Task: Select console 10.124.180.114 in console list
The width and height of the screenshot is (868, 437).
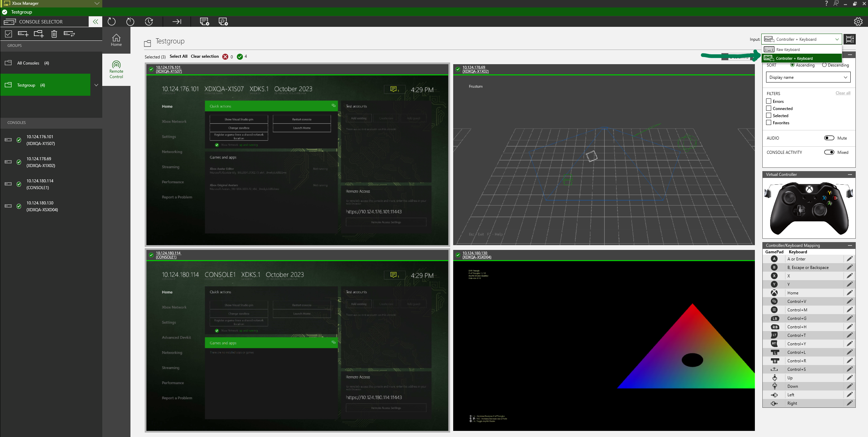Action: pyautogui.click(x=51, y=184)
